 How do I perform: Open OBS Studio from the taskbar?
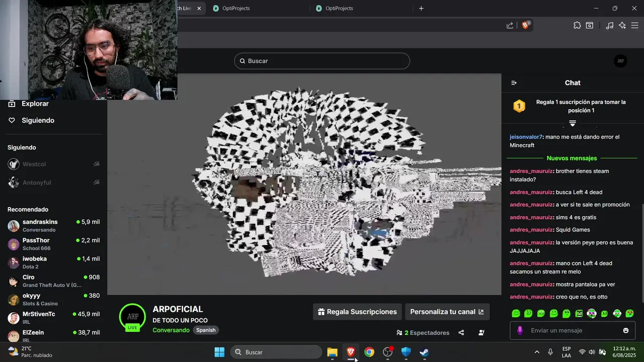click(387, 352)
